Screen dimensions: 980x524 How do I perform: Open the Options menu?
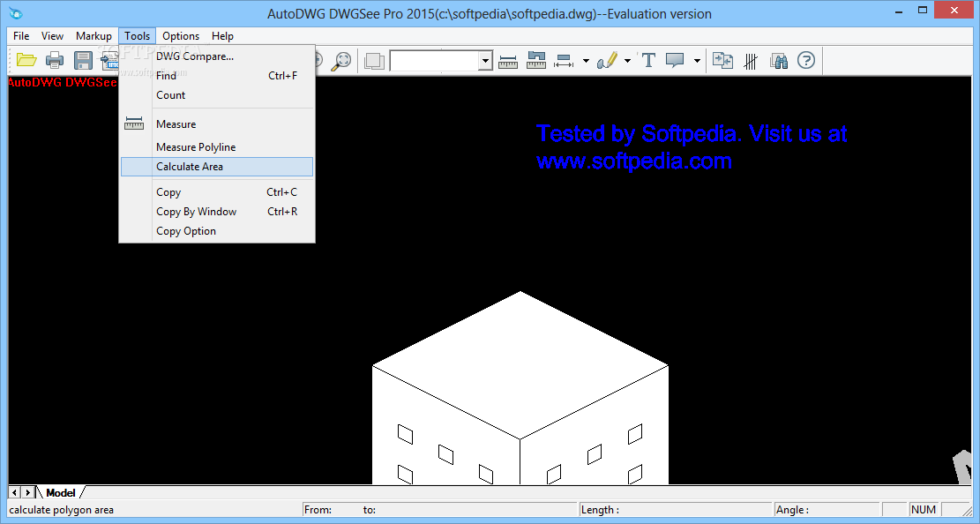point(181,35)
